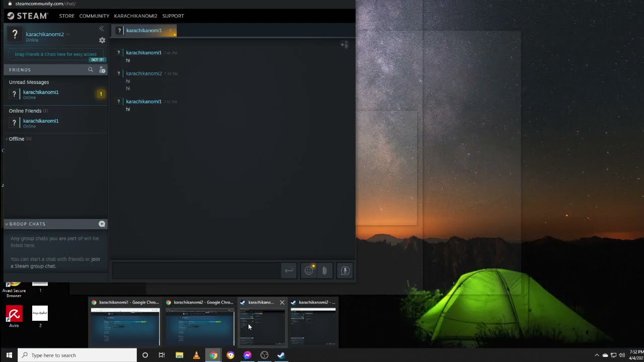Click the first karachikanomi1 name in the chat

143,52
